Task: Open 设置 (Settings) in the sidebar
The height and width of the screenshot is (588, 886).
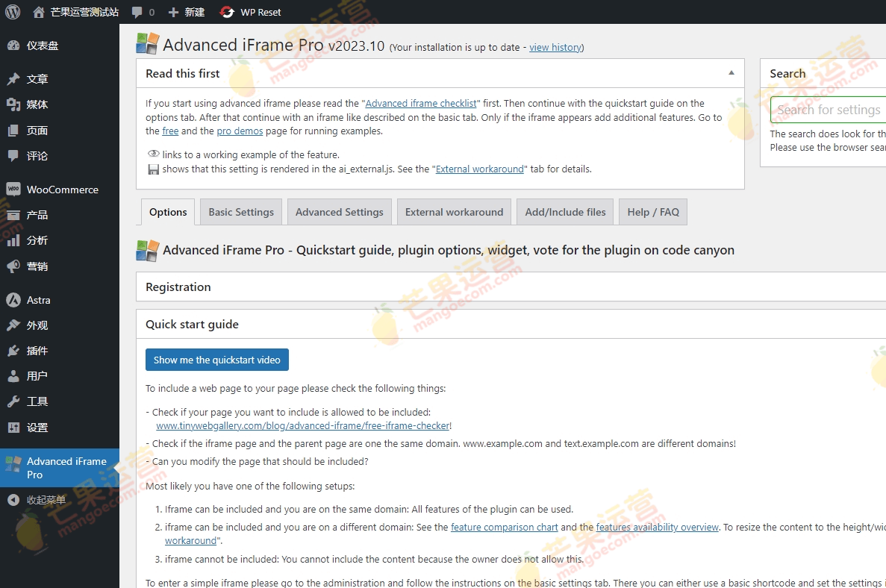Action: point(34,426)
